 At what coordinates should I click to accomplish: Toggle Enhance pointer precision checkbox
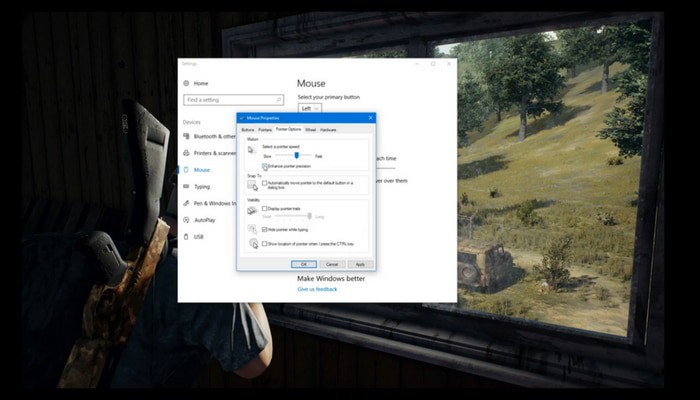(x=265, y=166)
